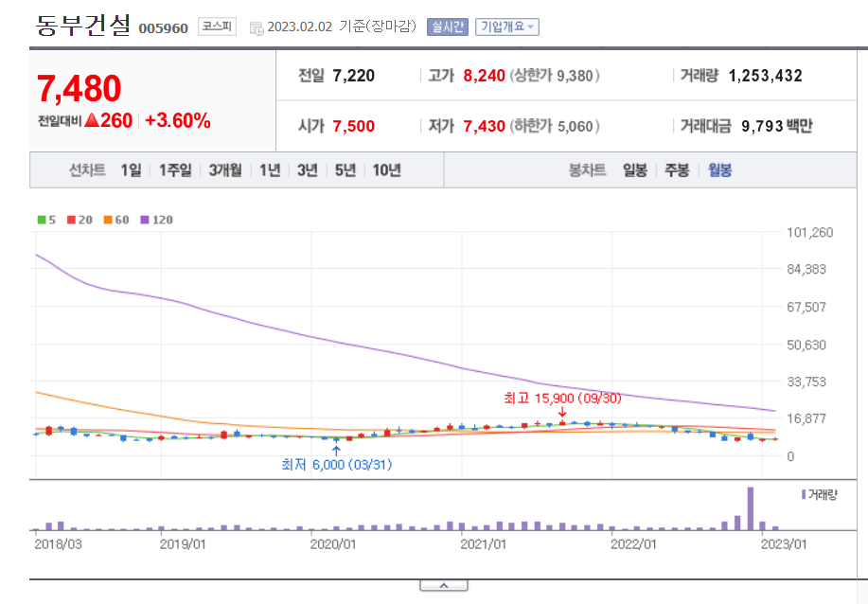Image resolution: width=868 pixels, height=604 pixels.
Task: Switch to 일봉 daily candle chart
Action: [x=635, y=170]
